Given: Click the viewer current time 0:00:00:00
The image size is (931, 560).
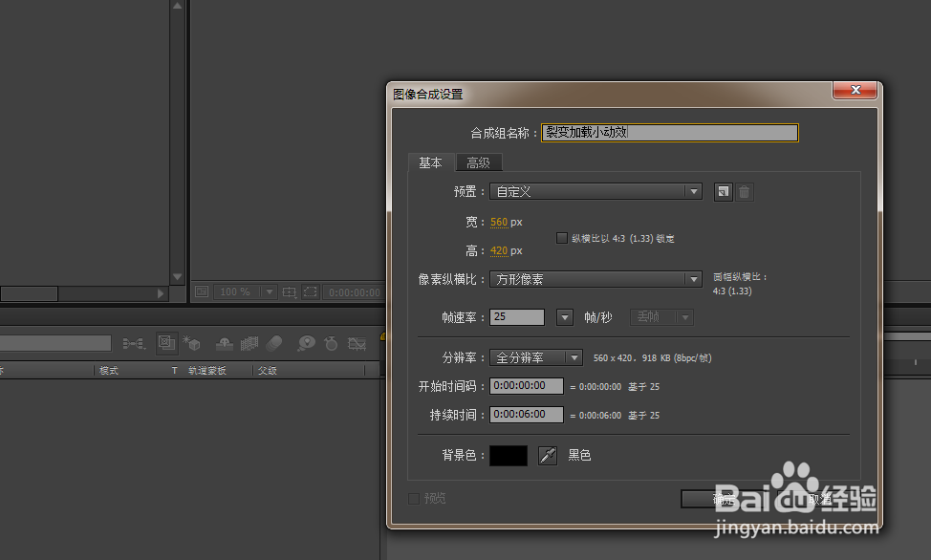Looking at the screenshot, I should (355, 292).
